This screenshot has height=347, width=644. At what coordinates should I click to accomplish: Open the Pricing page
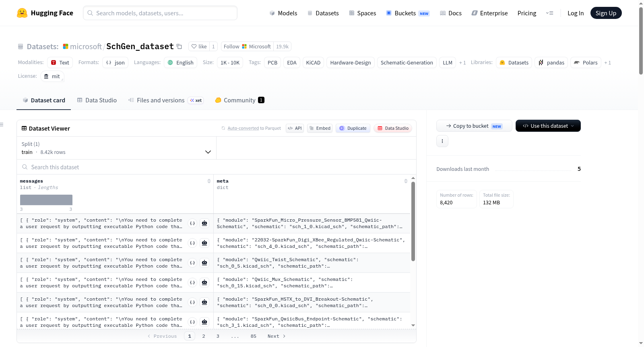tap(527, 13)
